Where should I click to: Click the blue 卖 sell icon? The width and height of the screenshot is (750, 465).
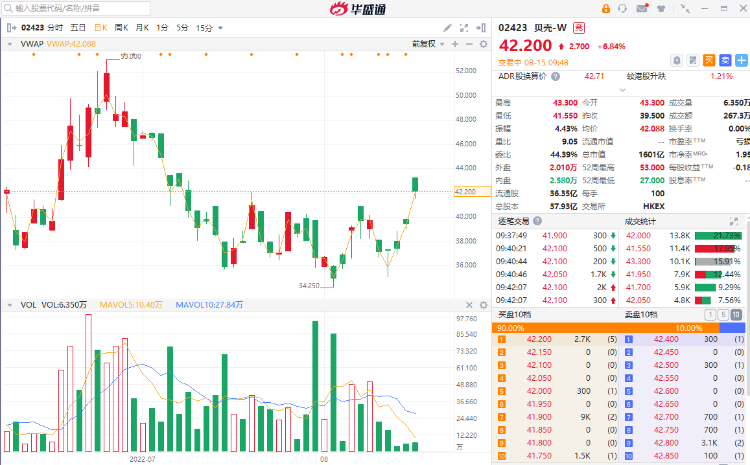click(723, 59)
